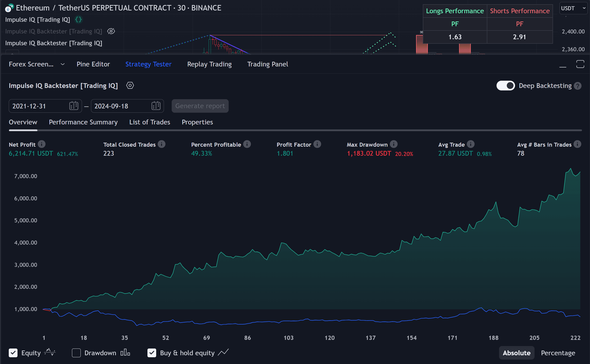The width and height of the screenshot is (590, 364).
Task: Uncheck the Equity checkbox
Action: coord(13,353)
